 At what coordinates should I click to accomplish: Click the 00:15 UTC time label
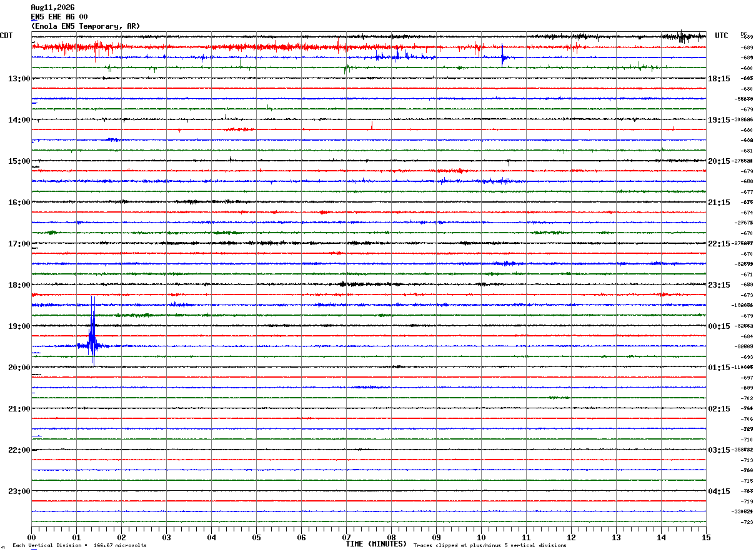point(719,326)
